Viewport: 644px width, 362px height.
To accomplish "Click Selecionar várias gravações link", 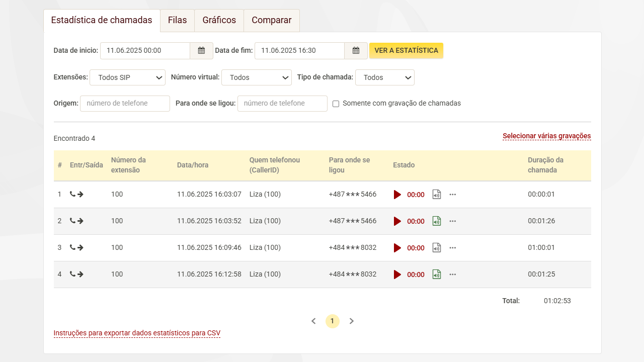I will [x=546, y=136].
